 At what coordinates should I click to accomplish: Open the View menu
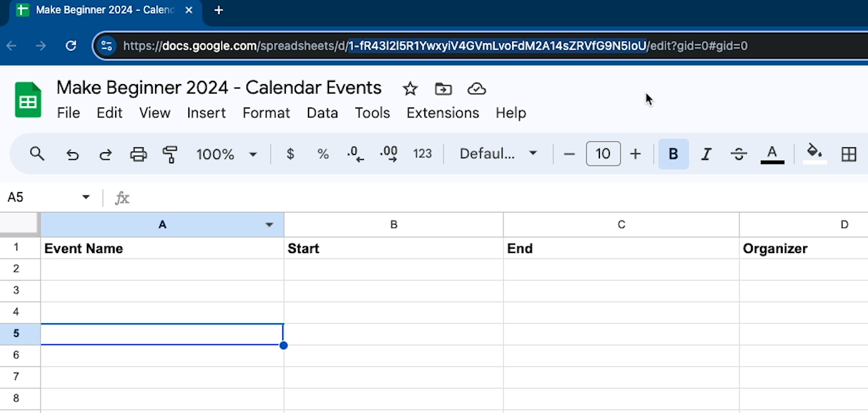coord(155,113)
